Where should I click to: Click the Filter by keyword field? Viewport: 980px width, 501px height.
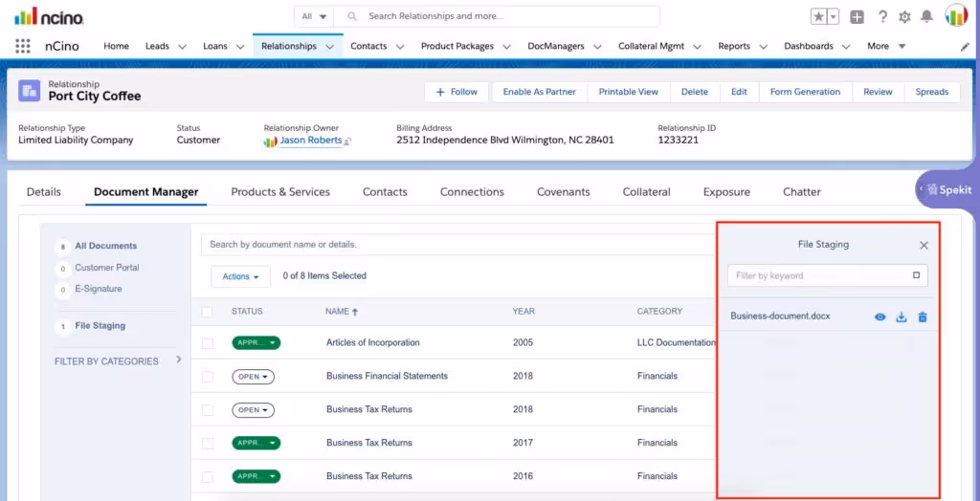point(828,275)
